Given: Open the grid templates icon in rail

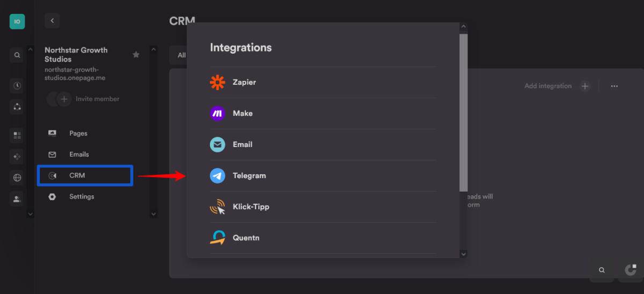Looking at the screenshot, I should pyautogui.click(x=17, y=135).
